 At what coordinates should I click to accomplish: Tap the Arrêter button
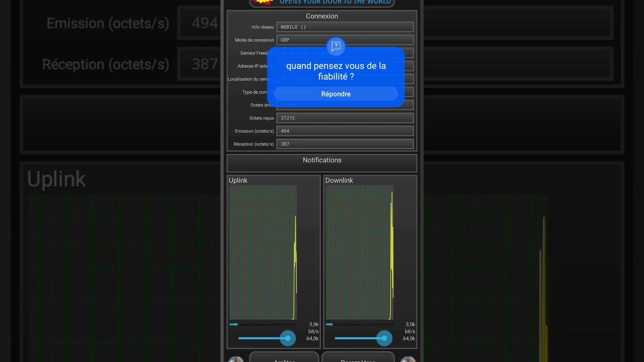pyautogui.click(x=284, y=357)
